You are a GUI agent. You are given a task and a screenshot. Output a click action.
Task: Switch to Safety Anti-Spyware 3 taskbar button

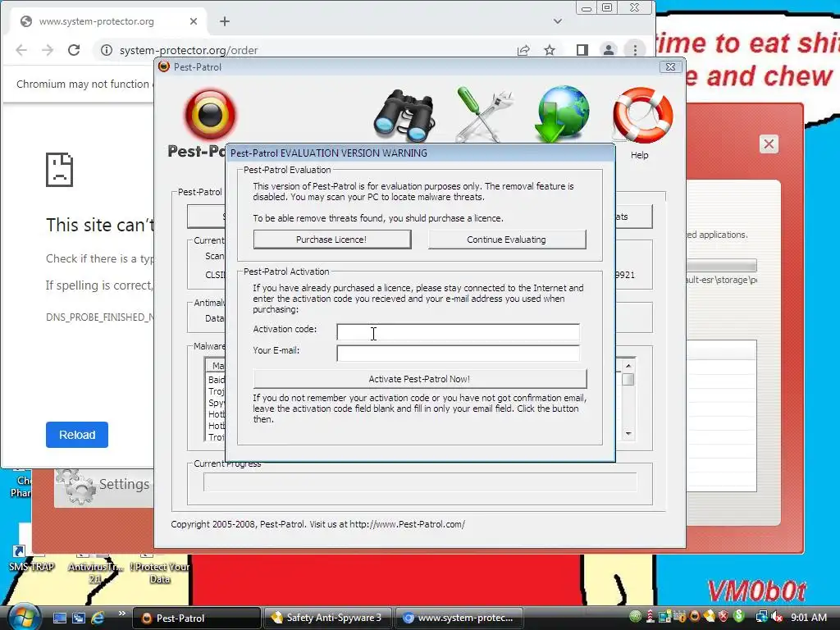tap(328, 619)
